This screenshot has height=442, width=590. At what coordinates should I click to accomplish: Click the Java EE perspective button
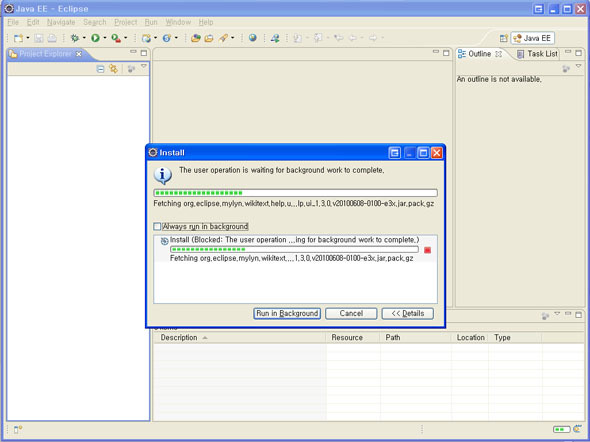tap(532, 38)
